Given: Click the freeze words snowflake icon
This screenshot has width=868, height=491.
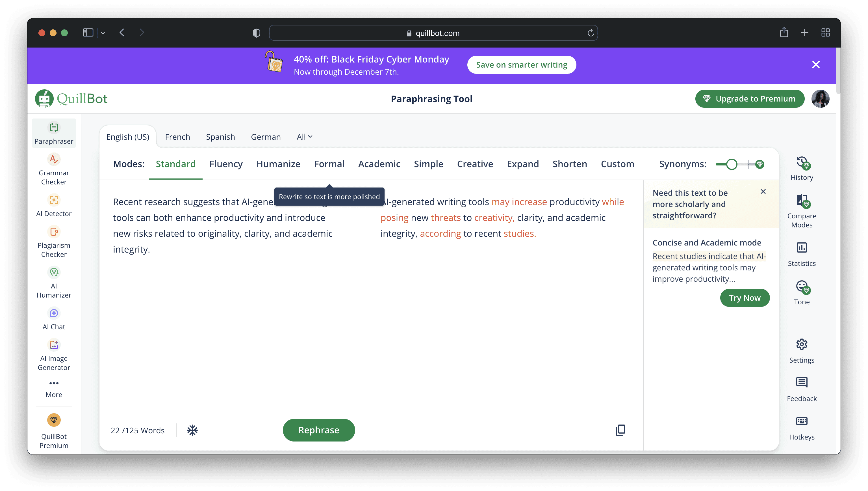Looking at the screenshot, I should click(x=192, y=430).
